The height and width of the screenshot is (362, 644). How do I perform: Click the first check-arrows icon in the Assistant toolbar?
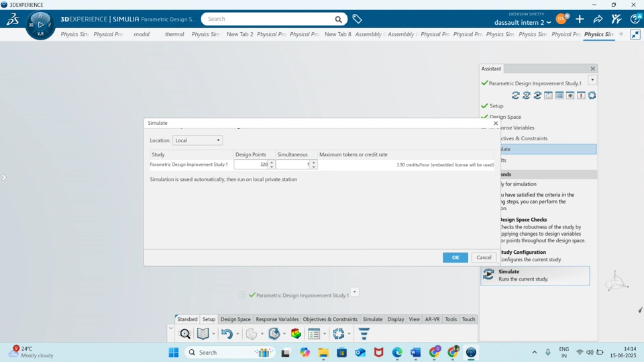click(x=515, y=95)
